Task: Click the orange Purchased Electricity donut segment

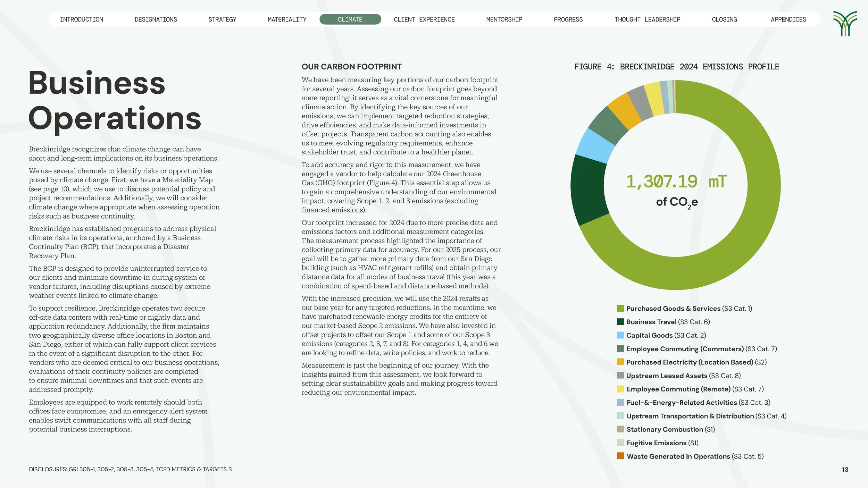Action: coord(625,110)
